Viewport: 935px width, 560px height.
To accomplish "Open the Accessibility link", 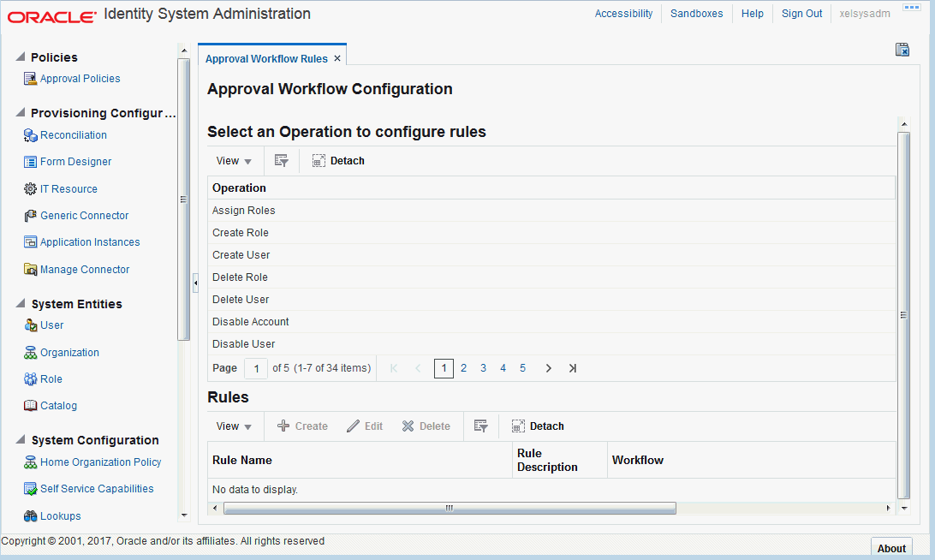I will pyautogui.click(x=623, y=13).
